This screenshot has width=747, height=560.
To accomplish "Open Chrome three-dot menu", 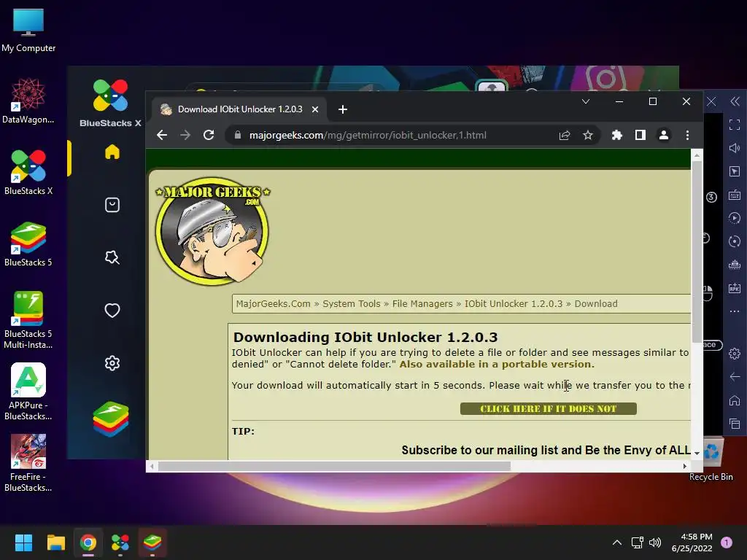I will 687,135.
